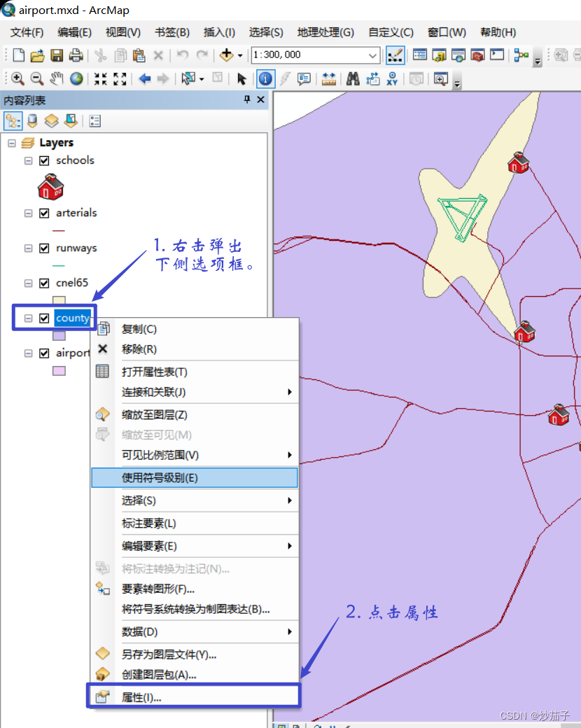Uncheck the county layer checkbox
This screenshot has height=728, width=581.
44,318
